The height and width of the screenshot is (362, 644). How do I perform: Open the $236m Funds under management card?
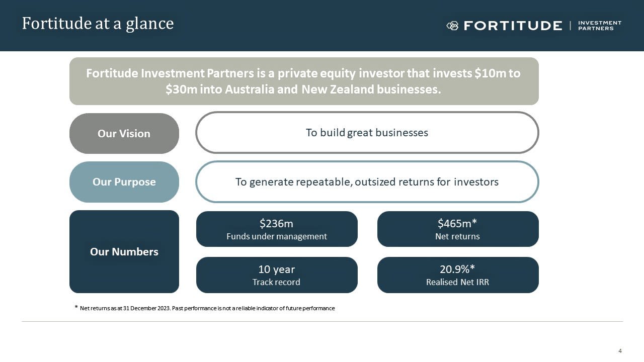tap(277, 229)
